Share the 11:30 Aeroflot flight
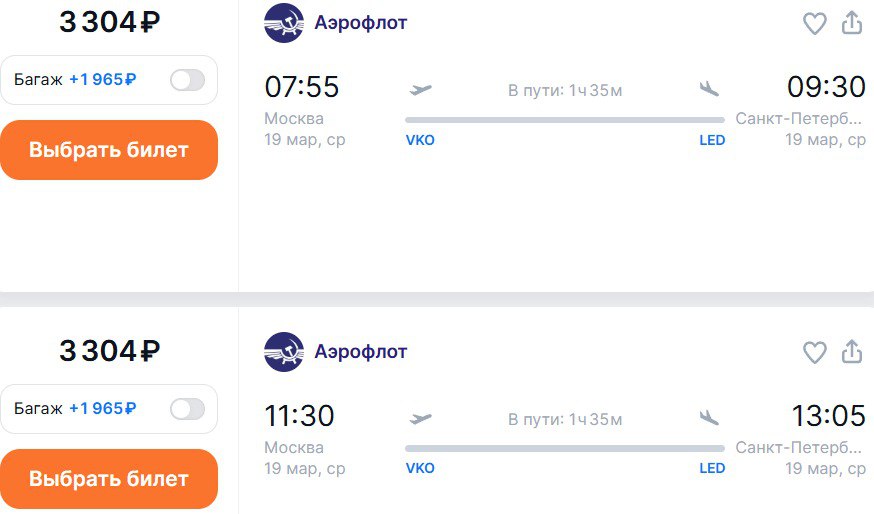 point(852,352)
